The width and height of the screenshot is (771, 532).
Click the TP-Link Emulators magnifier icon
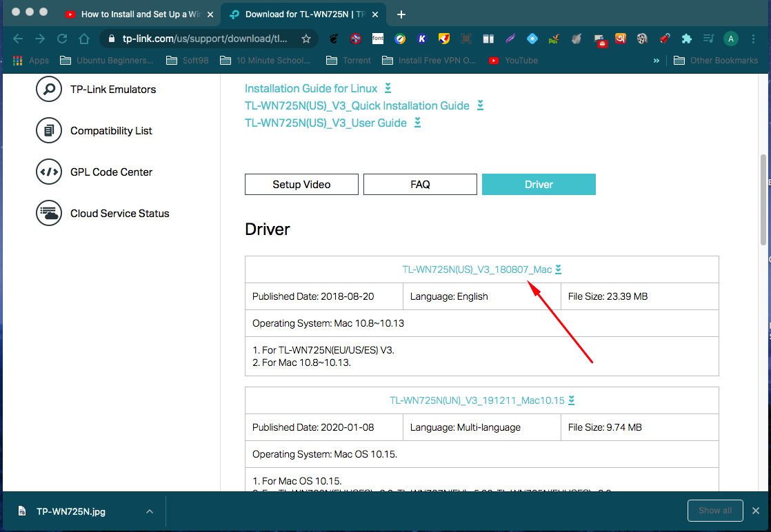pos(49,89)
